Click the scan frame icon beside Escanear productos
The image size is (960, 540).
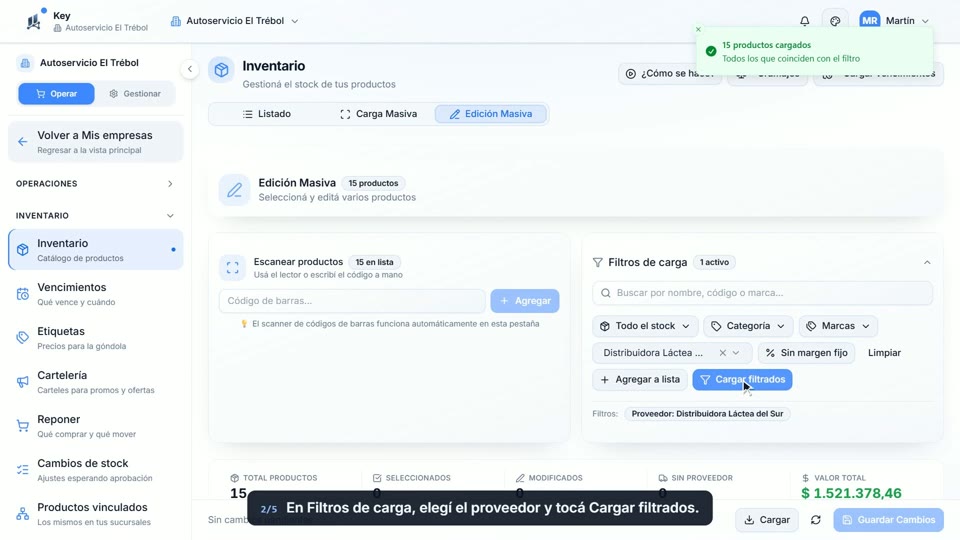pyautogui.click(x=233, y=268)
